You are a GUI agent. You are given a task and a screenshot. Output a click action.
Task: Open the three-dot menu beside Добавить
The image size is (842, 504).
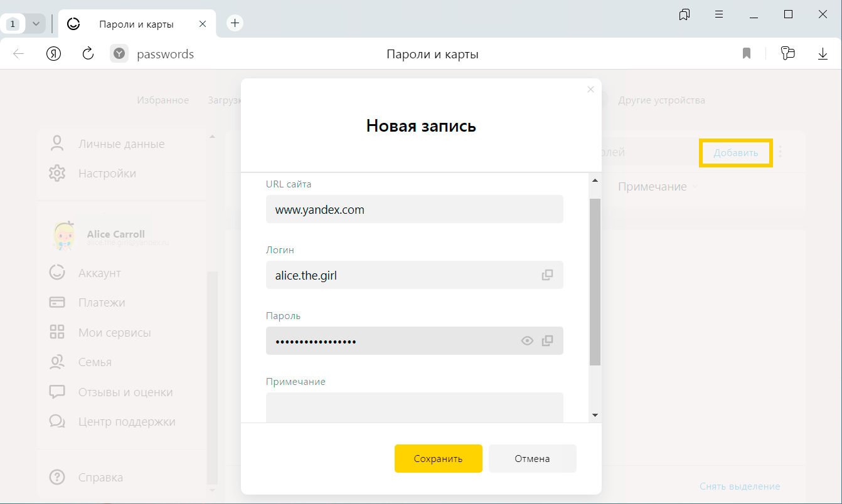click(781, 152)
